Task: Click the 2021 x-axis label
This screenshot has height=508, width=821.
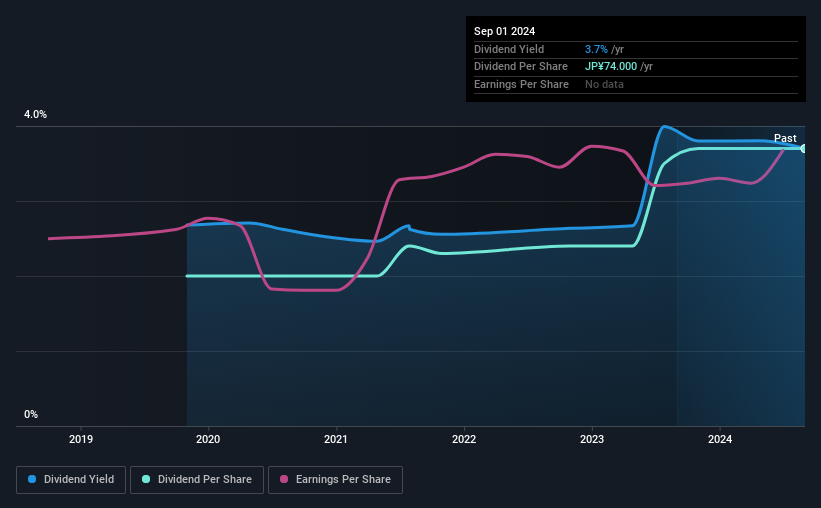Action: click(336, 439)
